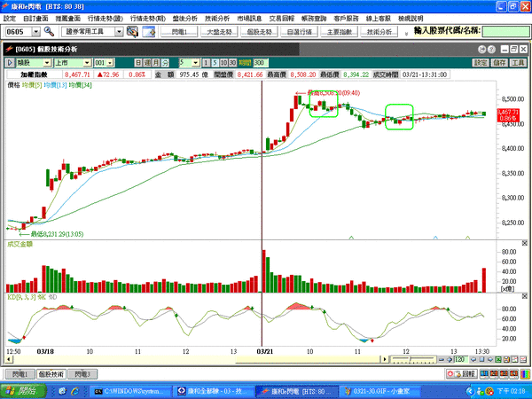Click the 期間 300 period input field
The image size is (532, 399).
pyautogui.click(x=261, y=63)
